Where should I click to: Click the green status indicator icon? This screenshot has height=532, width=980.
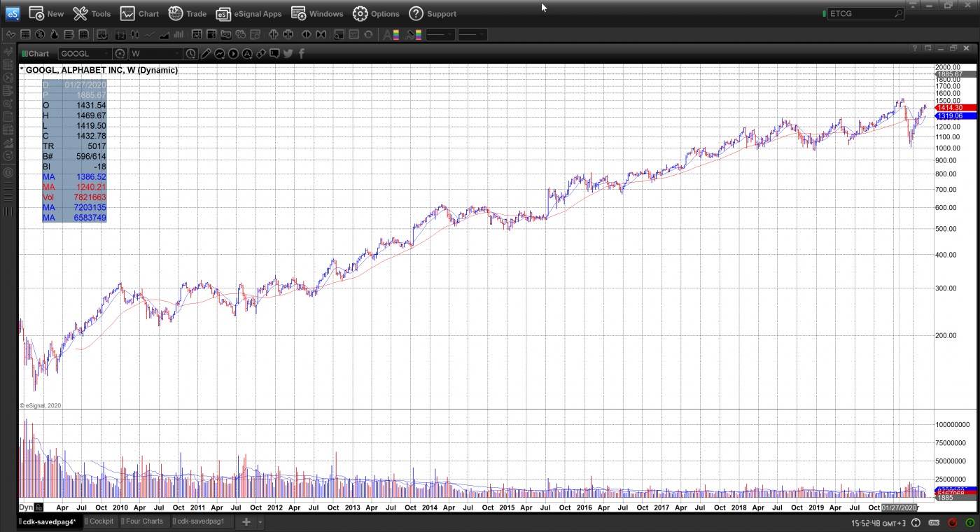(x=970, y=523)
